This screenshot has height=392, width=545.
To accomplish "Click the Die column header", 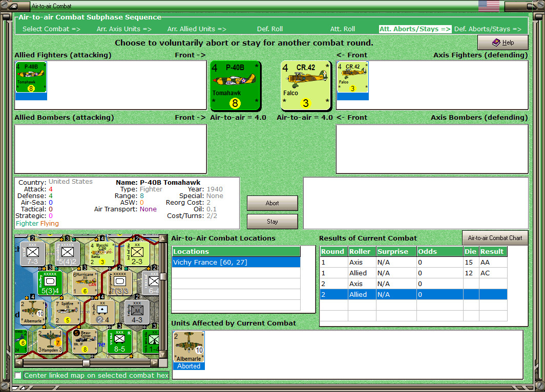I will point(471,251).
